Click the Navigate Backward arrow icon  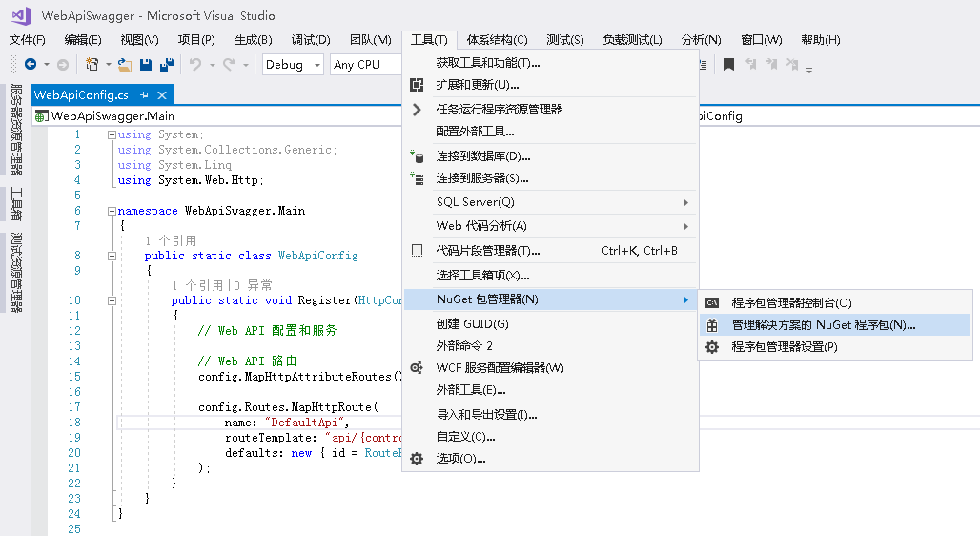(30, 64)
